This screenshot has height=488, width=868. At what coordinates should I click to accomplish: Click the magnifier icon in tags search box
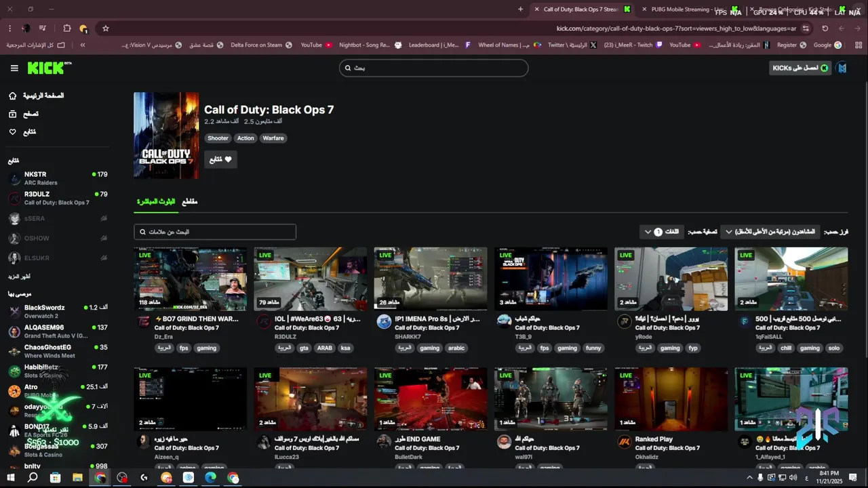142,232
